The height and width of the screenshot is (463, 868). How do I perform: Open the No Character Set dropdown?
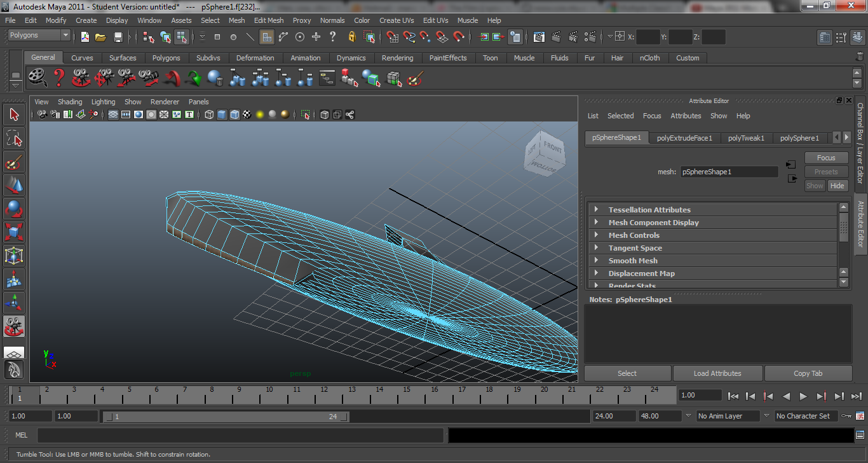coord(805,416)
